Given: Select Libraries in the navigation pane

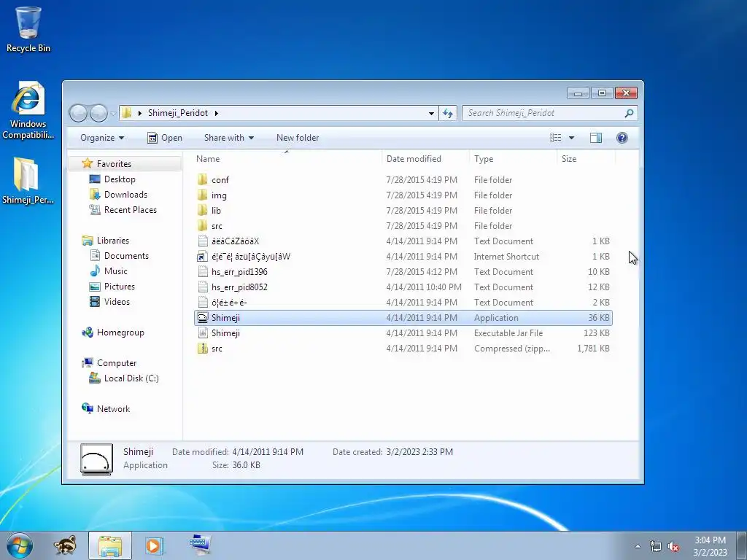Looking at the screenshot, I should [x=113, y=241].
